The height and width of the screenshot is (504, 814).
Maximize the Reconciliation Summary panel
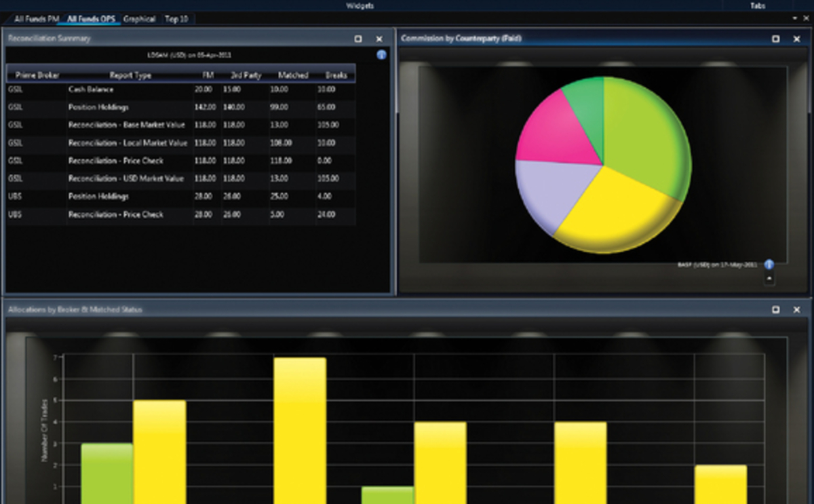pyautogui.click(x=358, y=39)
